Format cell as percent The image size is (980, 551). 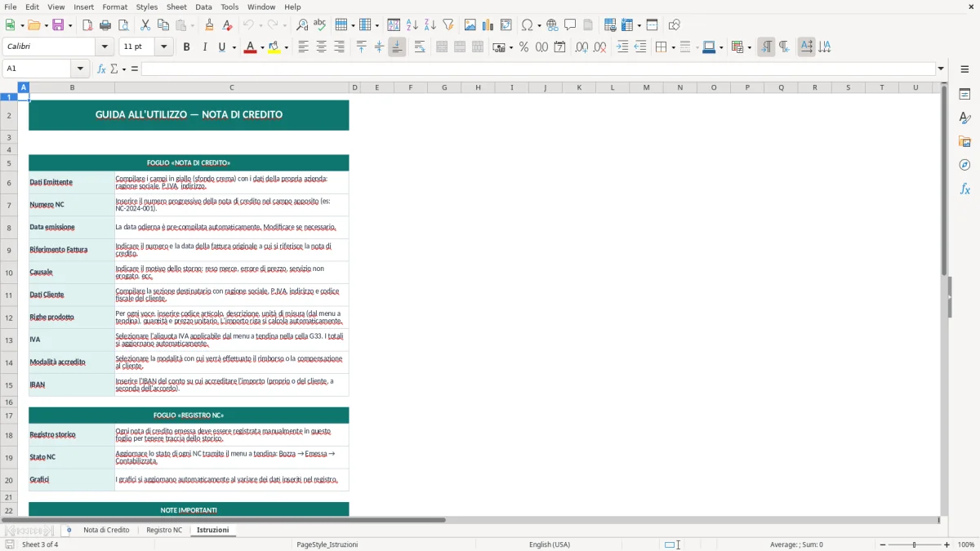[x=523, y=47]
